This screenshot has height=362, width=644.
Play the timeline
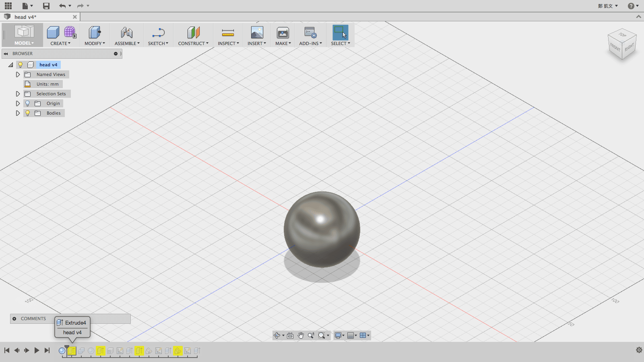pos(37,350)
